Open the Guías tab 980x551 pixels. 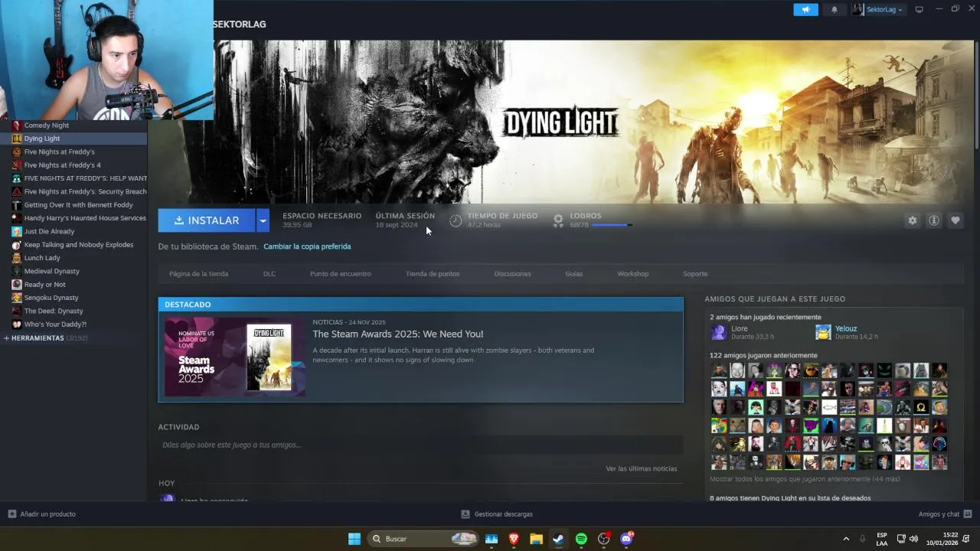pyautogui.click(x=574, y=274)
